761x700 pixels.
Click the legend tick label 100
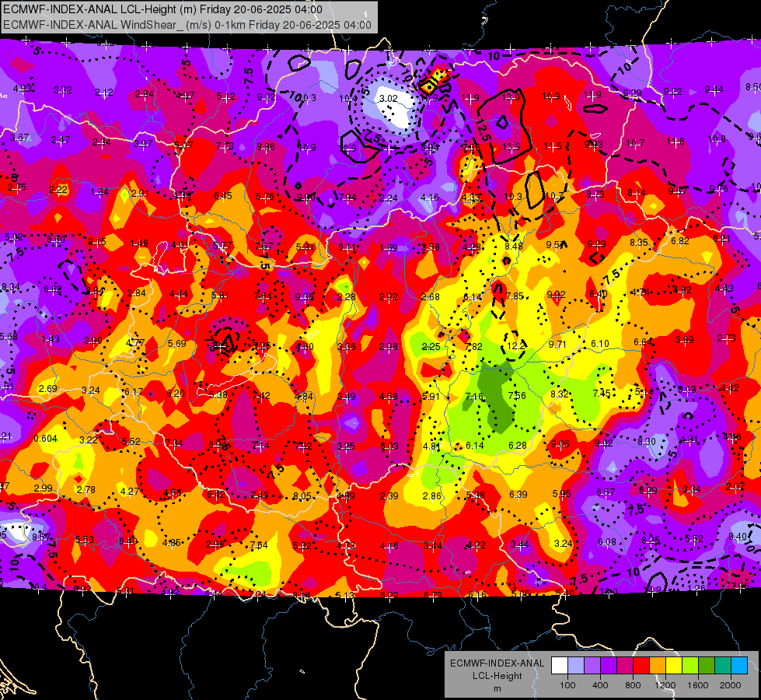click(567, 685)
